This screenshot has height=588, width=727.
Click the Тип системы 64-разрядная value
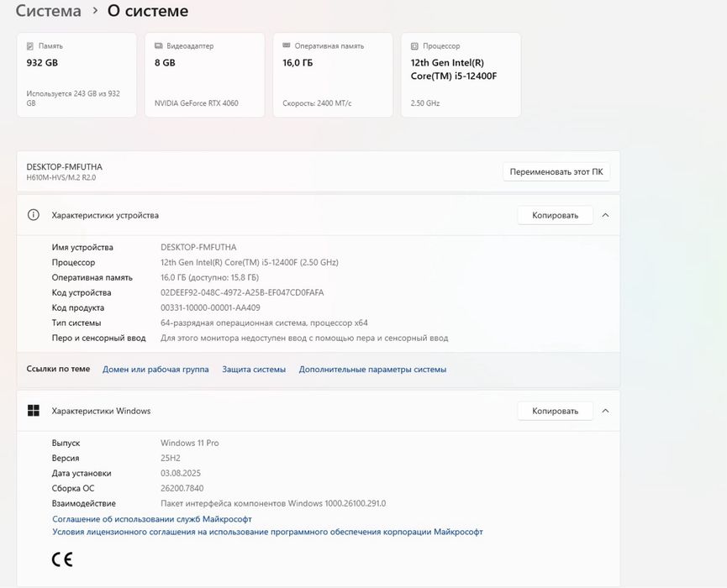point(264,323)
